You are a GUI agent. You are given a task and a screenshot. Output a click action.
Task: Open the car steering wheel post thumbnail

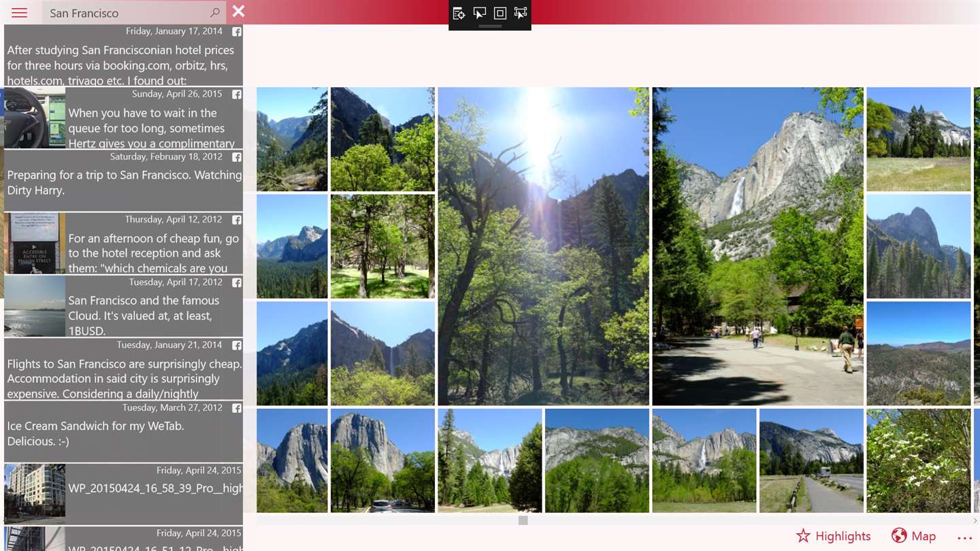click(x=35, y=118)
